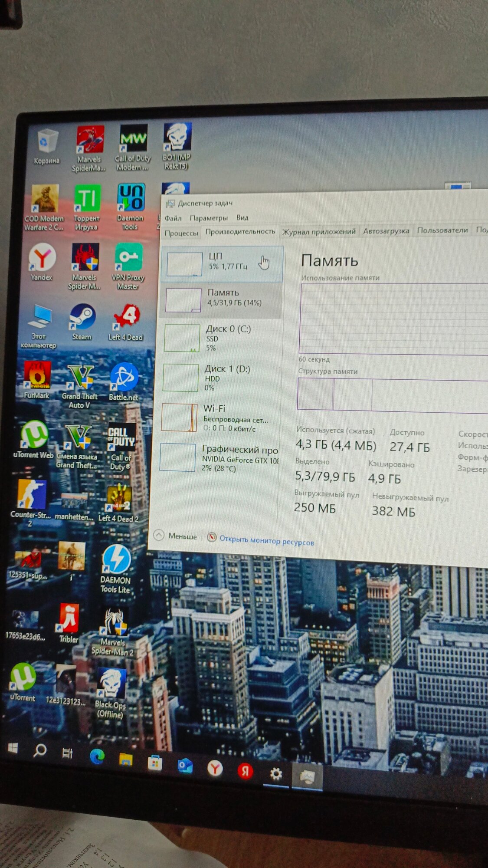Click the memory usage graph
This screenshot has height=868, width=488.
pos(394,319)
